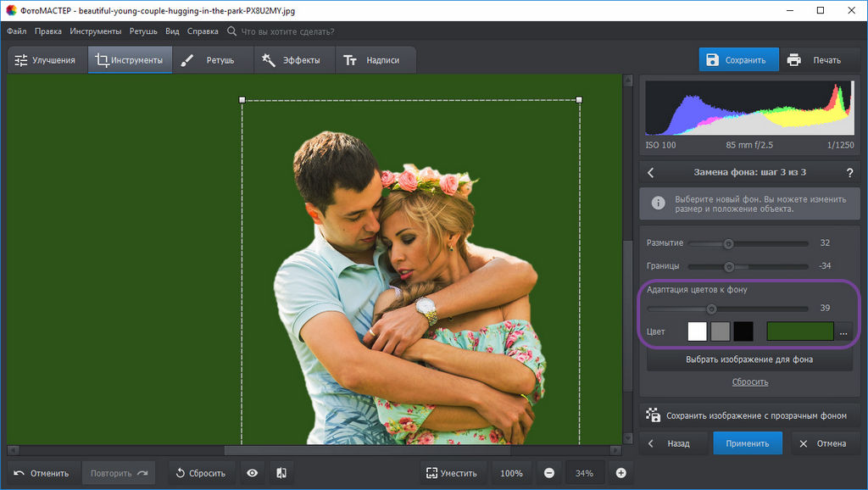868x490 pixels.
Task: Click Уместить fit-to-screen button
Action: (x=452, y=473)
